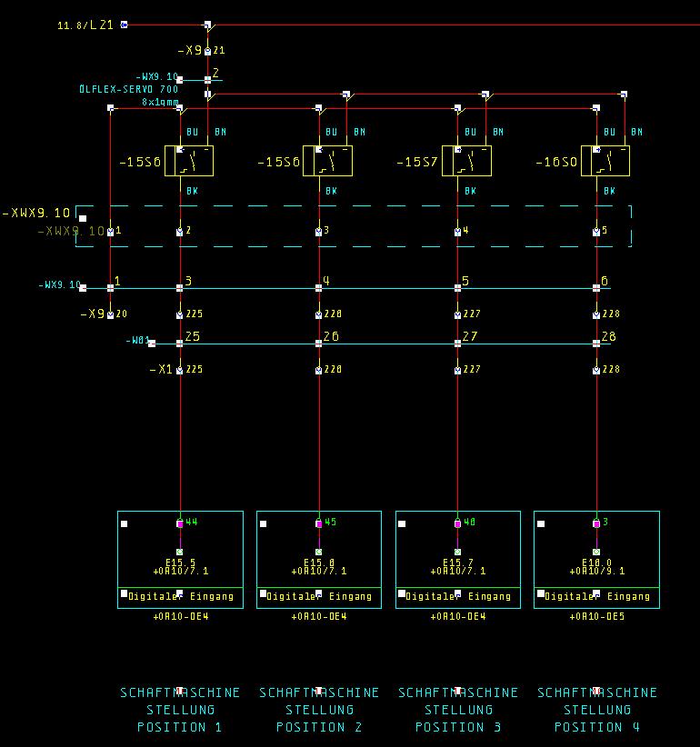The image size is (700, 747).
Task: Click the SCHAFTMASCHINE STELLUNG POSITION 1 description
Action: 180,710
